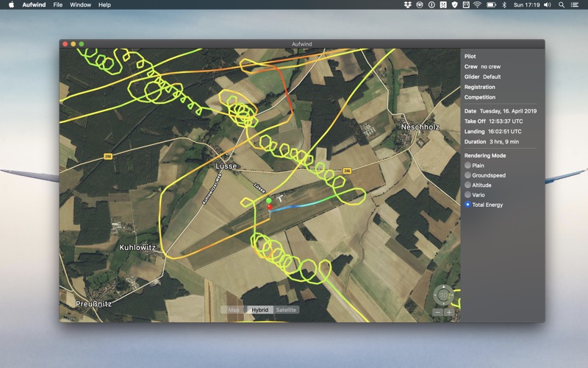
Task: Click the Competition field label
Action: pos(480,97)
